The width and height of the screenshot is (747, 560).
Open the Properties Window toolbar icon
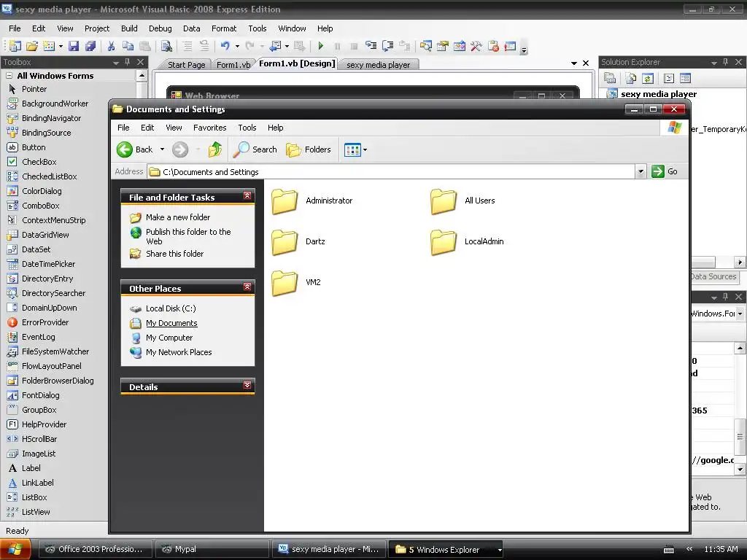tap(443, 46)
